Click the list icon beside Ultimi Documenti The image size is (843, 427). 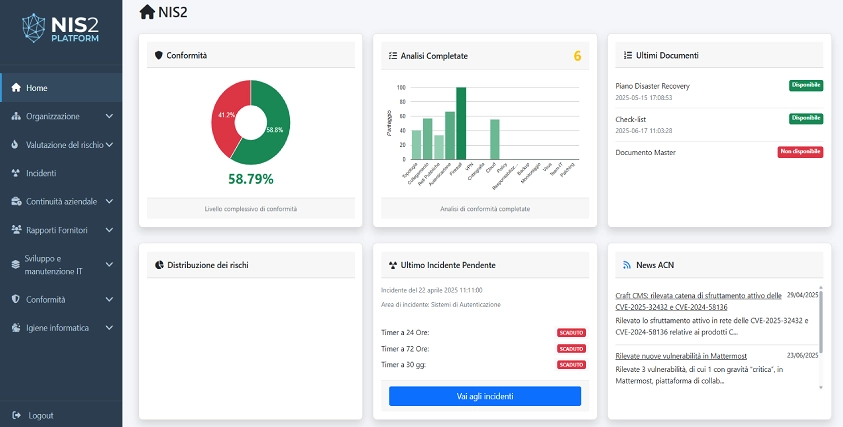pos(626,55)
